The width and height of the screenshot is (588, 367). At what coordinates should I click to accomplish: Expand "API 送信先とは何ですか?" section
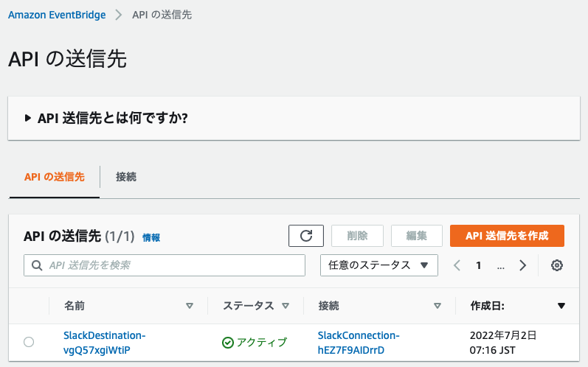click(x=28, y=118)
